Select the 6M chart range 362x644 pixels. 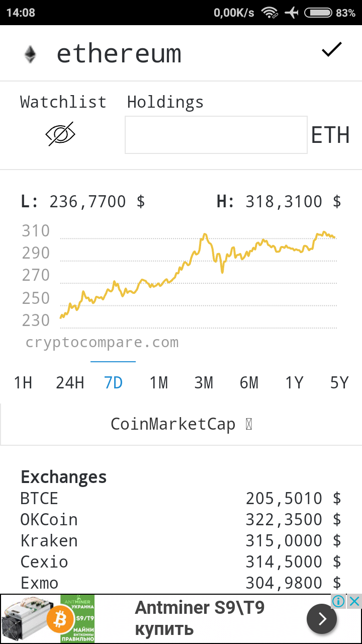point(249,383)
